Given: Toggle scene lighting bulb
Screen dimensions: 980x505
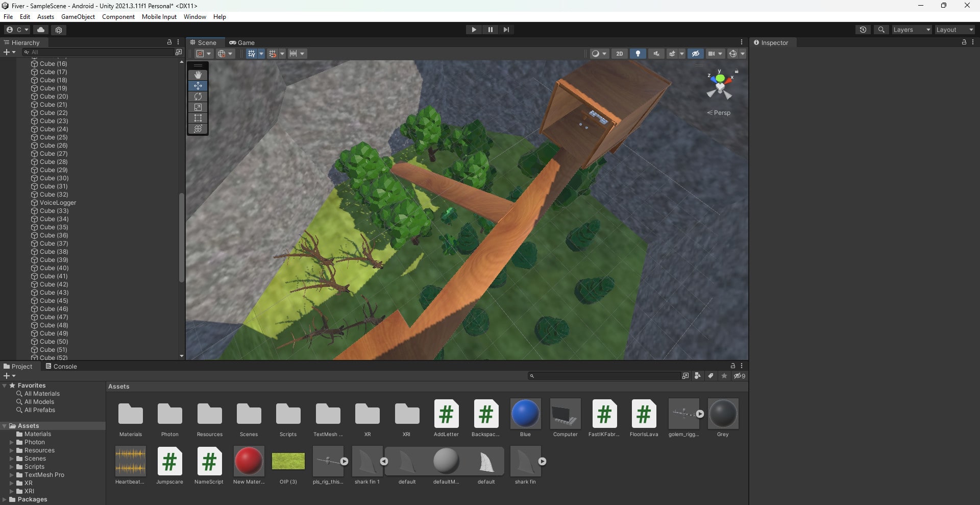Looking at the screenshot, I should (x=638, y=54).
